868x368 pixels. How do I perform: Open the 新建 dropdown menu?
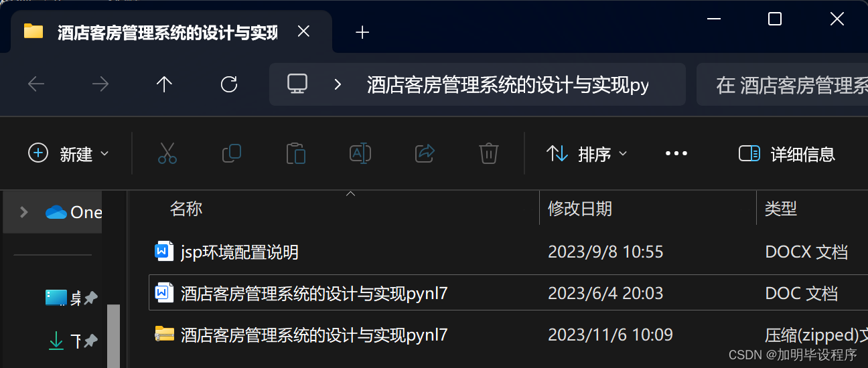point(68,154)
